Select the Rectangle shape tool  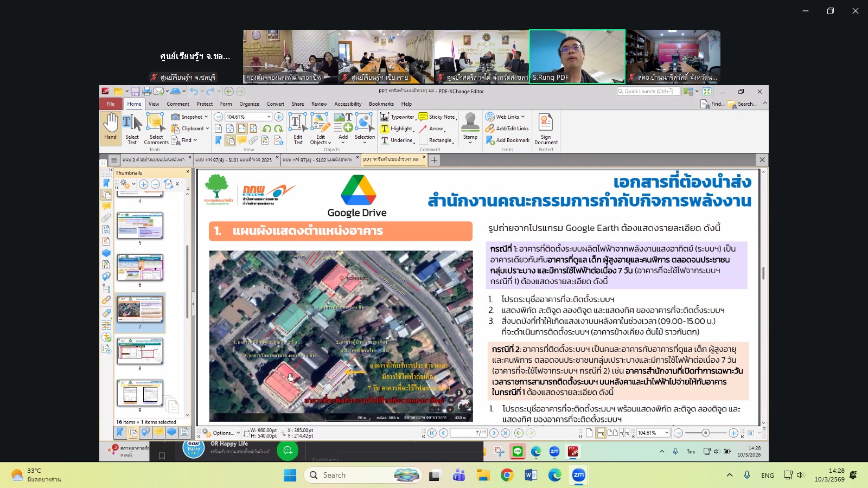click(x=436, y=140)
